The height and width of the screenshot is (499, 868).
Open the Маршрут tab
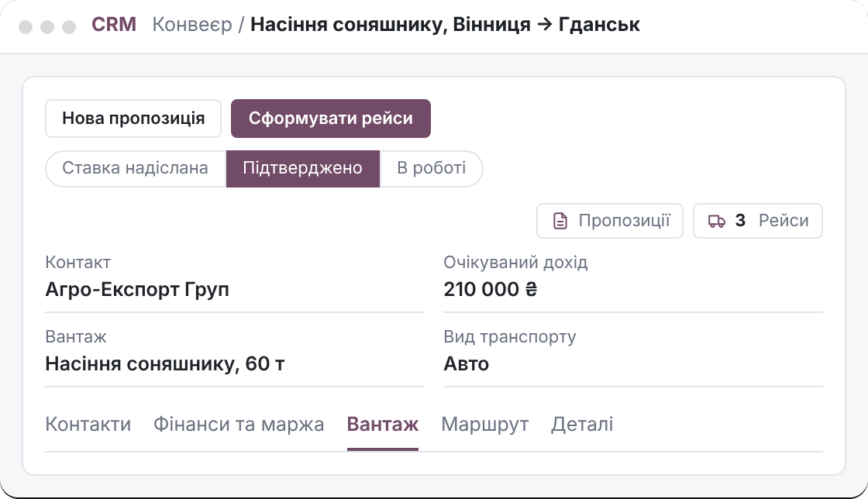pyautogui.click(x=485, y=425)
